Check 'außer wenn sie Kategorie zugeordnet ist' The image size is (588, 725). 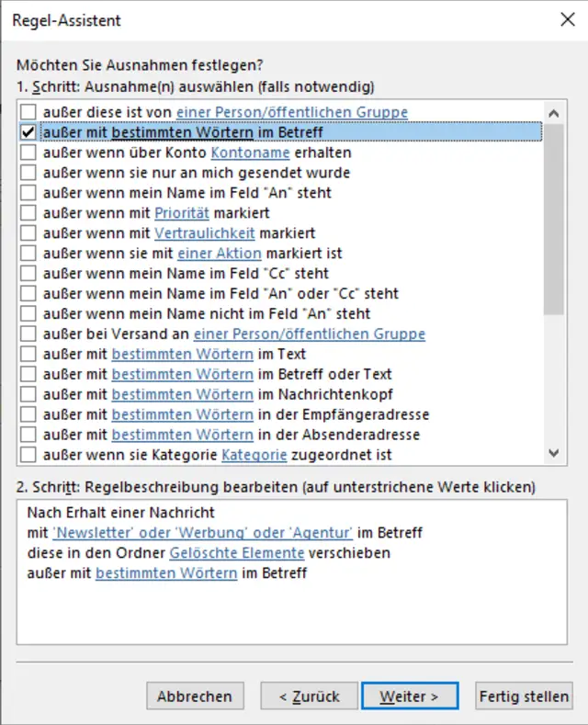(28, 455)
